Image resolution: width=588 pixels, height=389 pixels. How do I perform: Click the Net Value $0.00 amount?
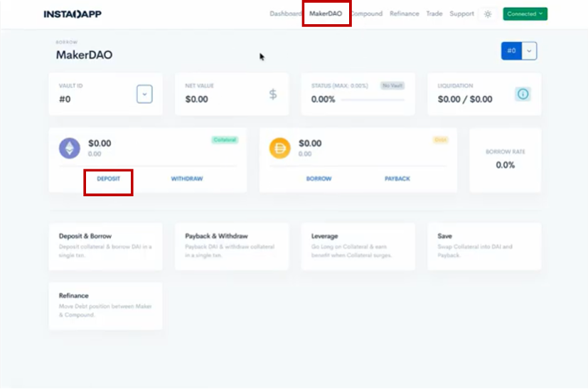click(196, 100)
